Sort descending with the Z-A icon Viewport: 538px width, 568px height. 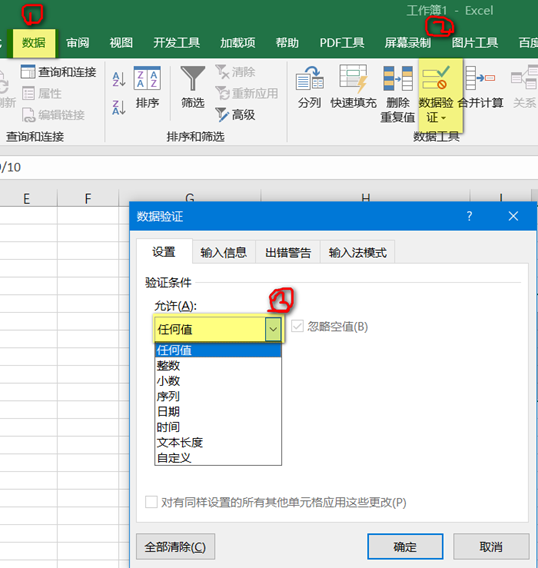[119, 108]
